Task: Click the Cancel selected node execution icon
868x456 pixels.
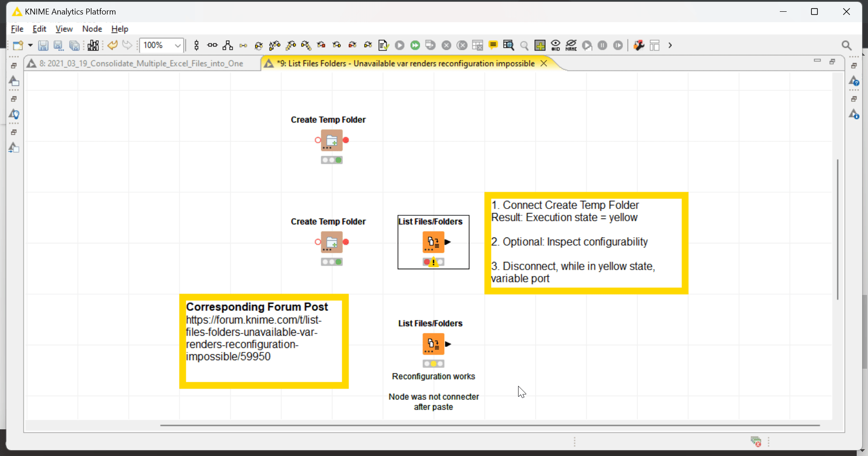Action: click(446, 45)
